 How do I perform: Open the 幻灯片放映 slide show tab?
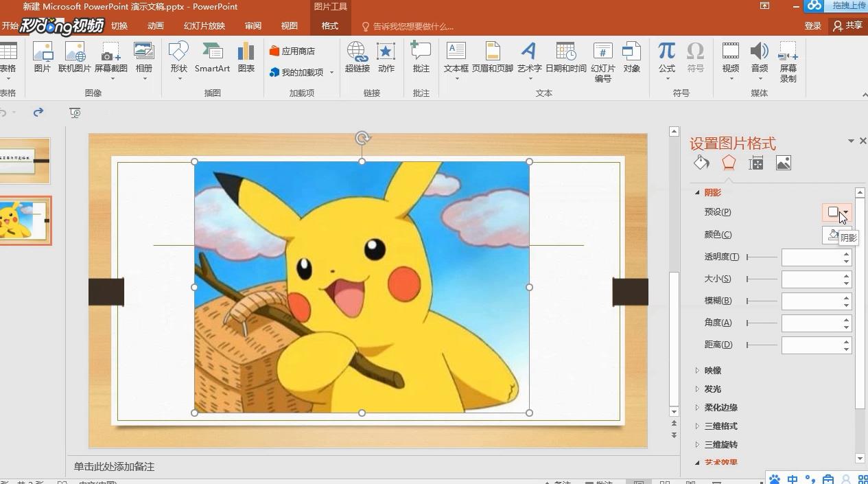(204, 26)
